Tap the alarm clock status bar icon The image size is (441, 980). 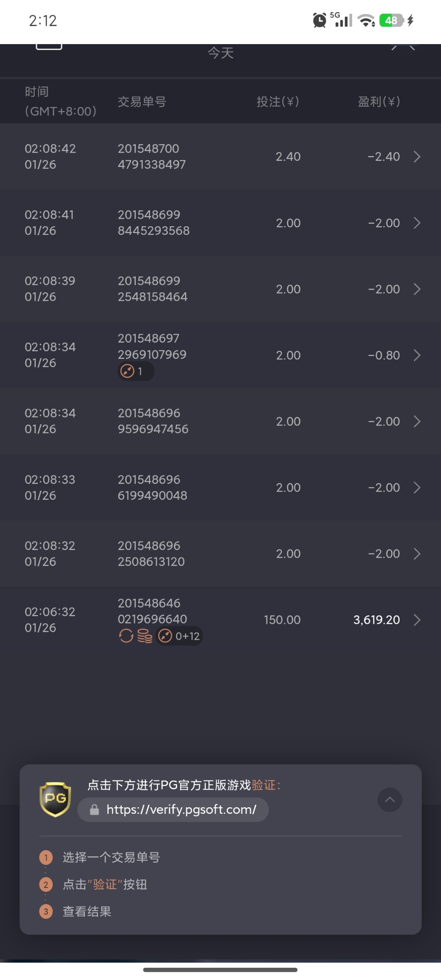[x=319, y=20]
